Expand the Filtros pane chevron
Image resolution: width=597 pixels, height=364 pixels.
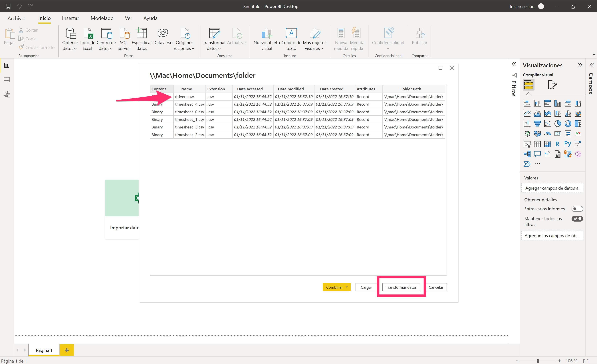[514, 64]
